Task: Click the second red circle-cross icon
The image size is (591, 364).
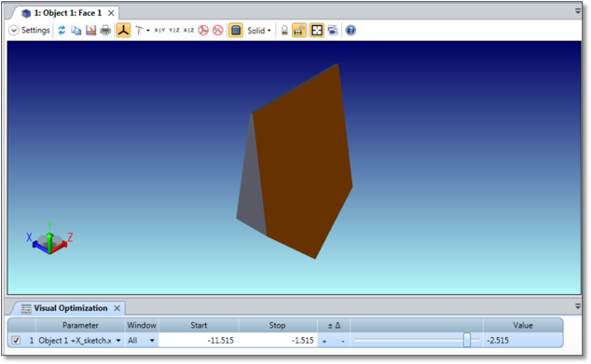Action: click(x=218, y=30)
